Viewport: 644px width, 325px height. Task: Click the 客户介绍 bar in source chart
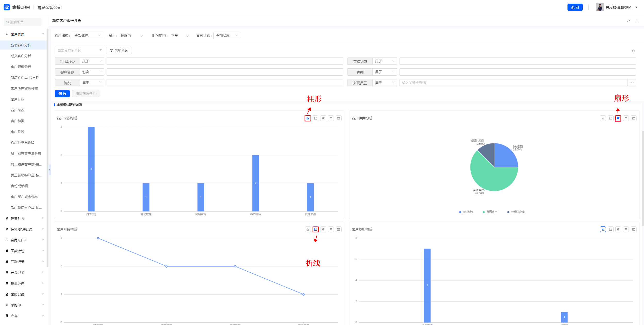point(256,183)
